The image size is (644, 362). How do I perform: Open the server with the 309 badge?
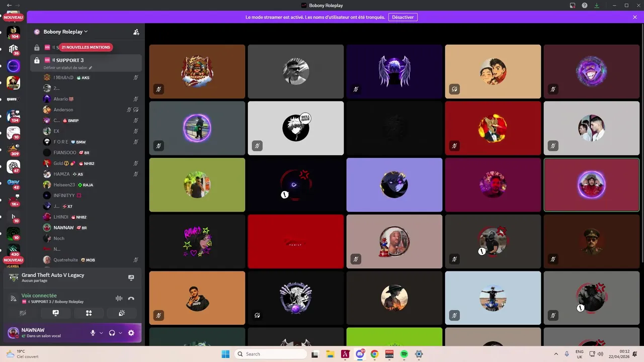click(14, 149)
